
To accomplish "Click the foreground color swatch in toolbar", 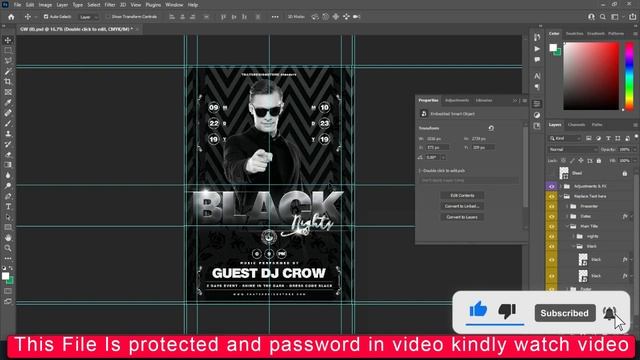I will click(5, 276).
